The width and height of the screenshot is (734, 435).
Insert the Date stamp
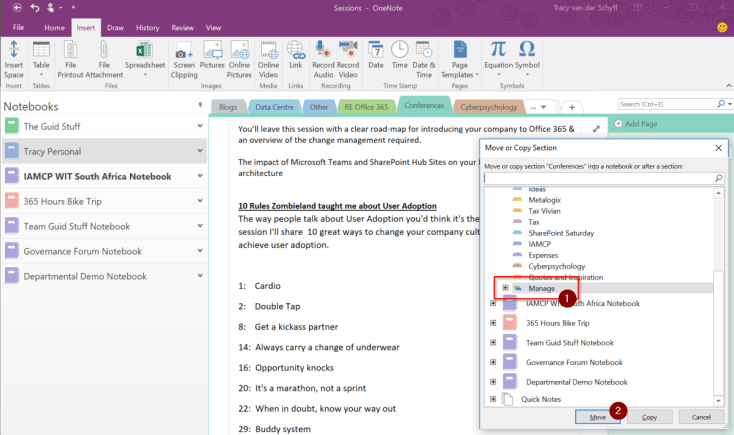(376, 58)
